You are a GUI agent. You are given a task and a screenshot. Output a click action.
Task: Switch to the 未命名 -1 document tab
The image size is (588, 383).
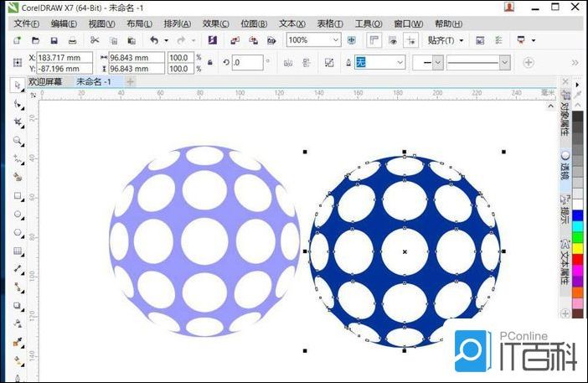pos(94,81)
